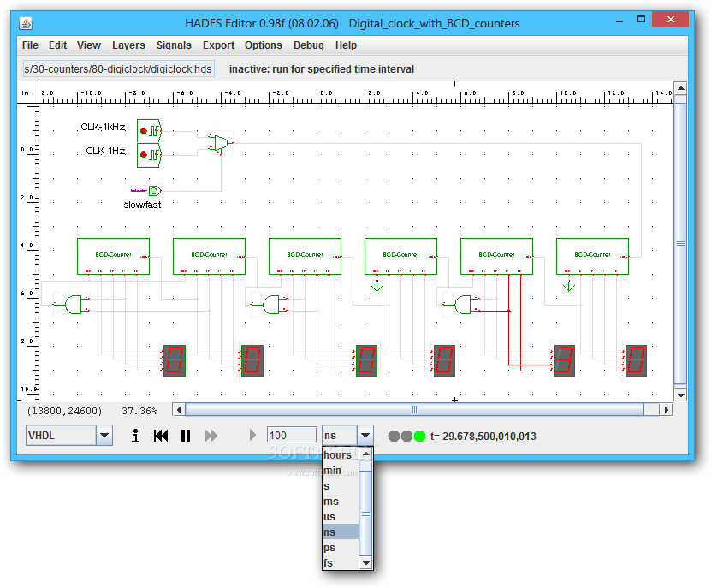Select 'fs' from the time unit list
Viewport: 712px width, 588px height.
(x=341, y=563)
